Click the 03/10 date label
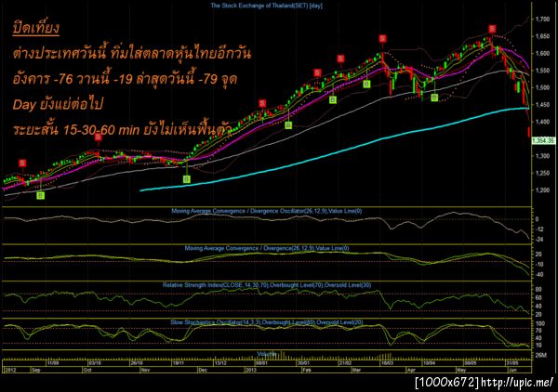Screen dimensions: 558x392 [x=95, y=363]
